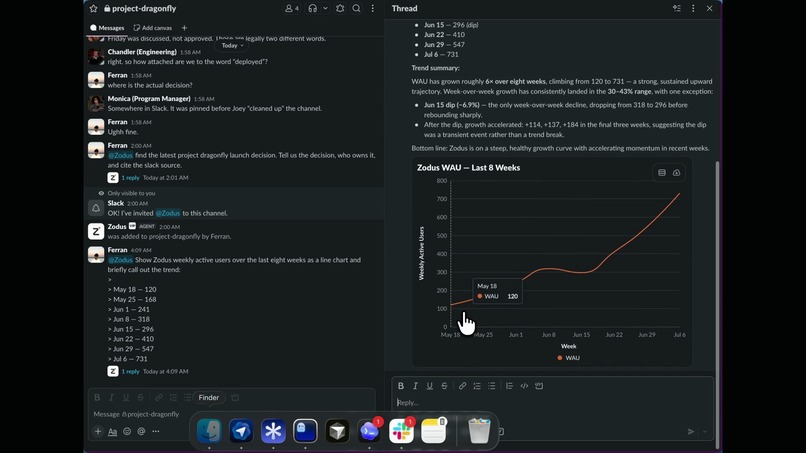Send the thread reply
The height and width of the screenshot is (453, 806).
point(691,431)
